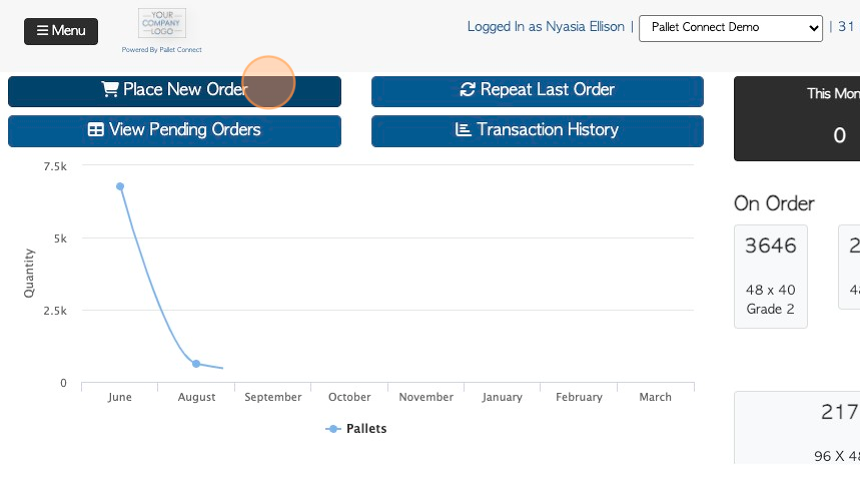The image size is (860, 481).
Task: Toggle the Pallets legend series
Action: pyautogui.click(x=356, y=428)
